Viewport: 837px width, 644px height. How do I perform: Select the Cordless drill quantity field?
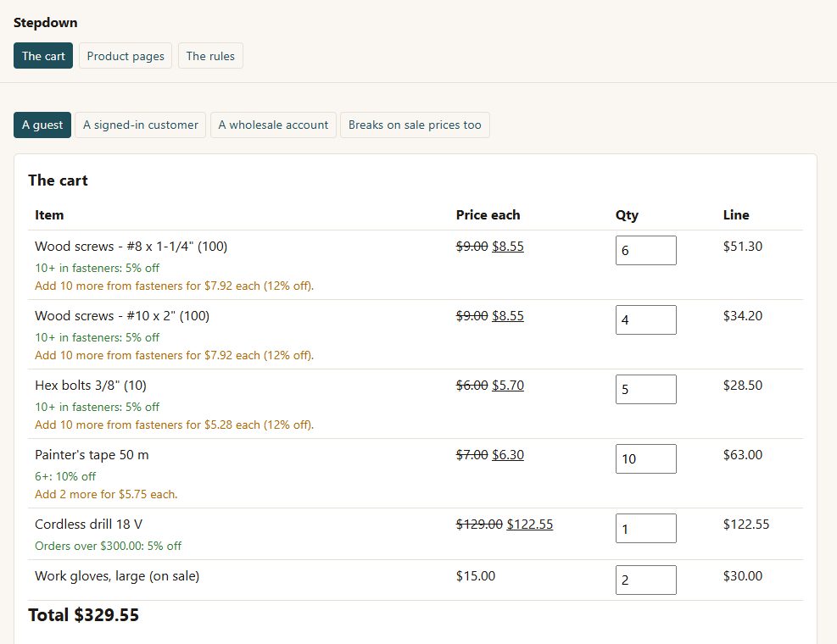pyautogui.click(x=646, y=528)
